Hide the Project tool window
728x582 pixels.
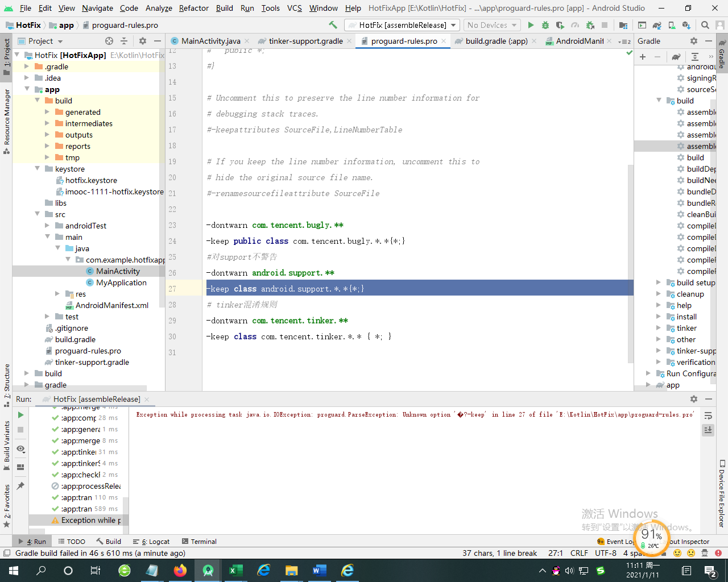point(157,41)
